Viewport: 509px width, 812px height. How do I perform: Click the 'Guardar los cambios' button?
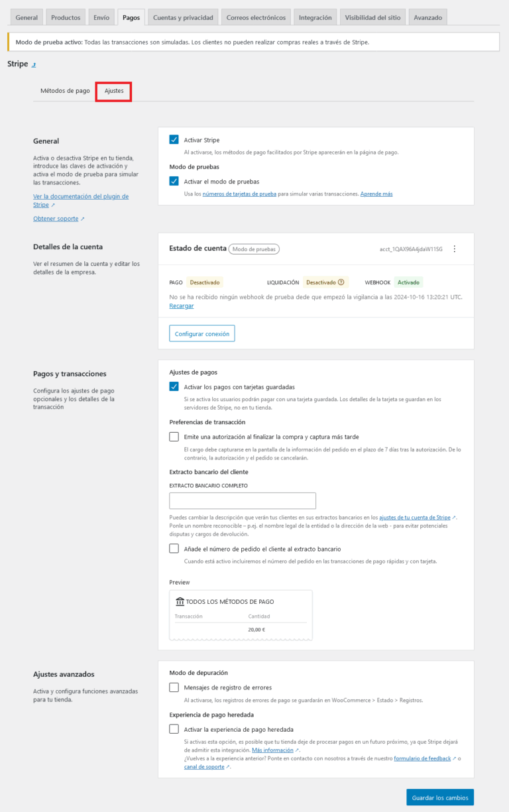click(439, 797)
